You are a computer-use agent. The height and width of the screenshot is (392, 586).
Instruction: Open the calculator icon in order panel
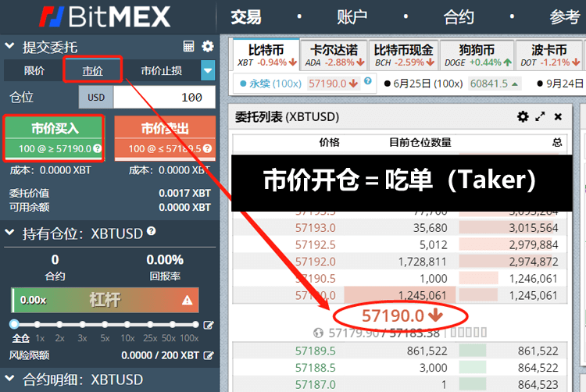coord(188,46)
